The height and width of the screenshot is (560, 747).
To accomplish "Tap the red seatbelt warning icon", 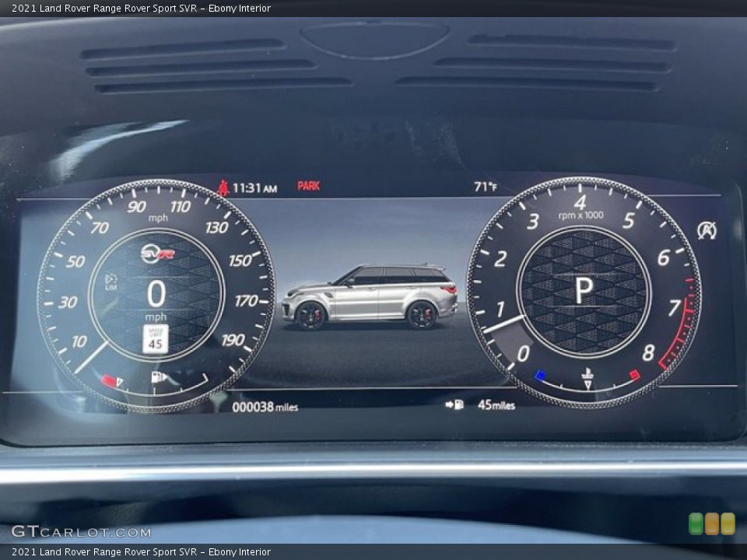I will pyautogui.click(x=223, y=187).
